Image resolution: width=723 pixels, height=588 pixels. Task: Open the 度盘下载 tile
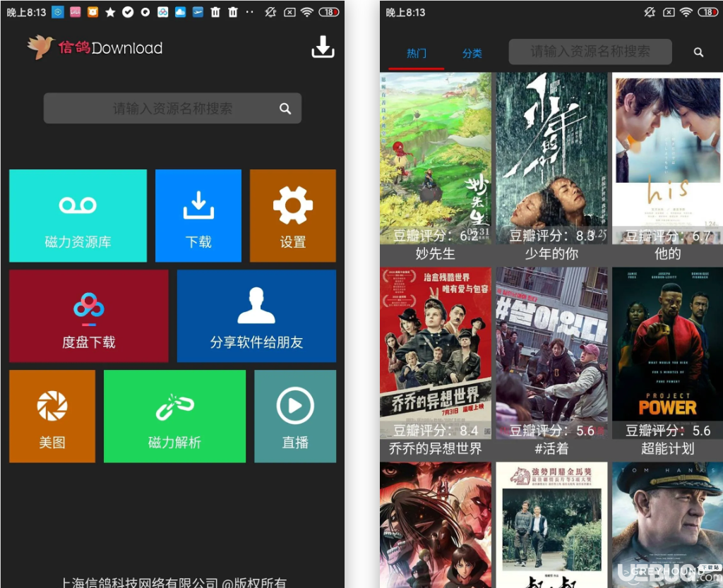pos(88,316)
